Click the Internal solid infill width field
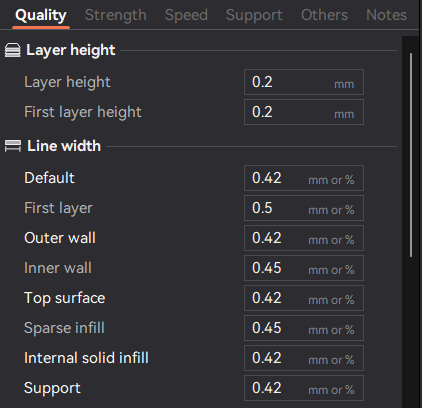422x408 pixels. pyautogui.click(x=304, y=358)
